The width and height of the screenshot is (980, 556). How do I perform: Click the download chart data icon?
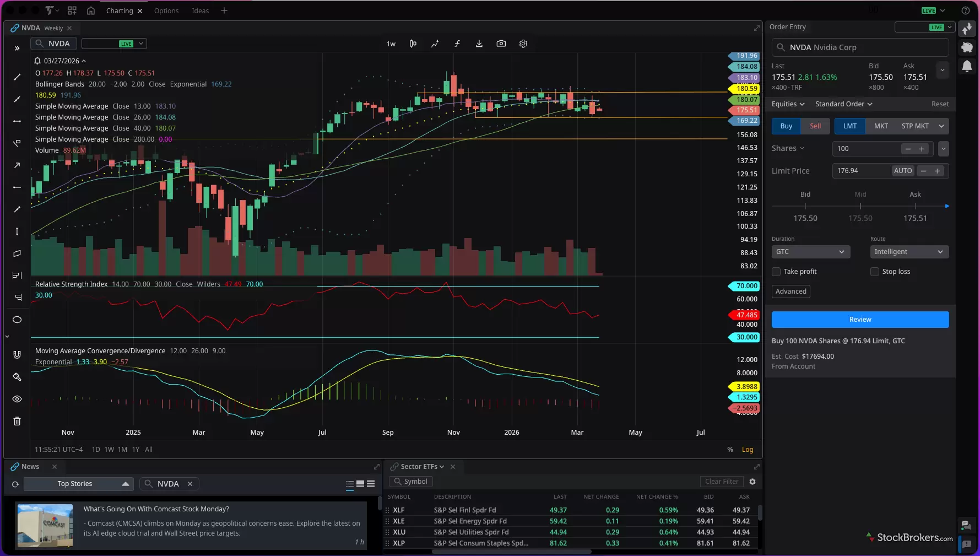[479, 44]
